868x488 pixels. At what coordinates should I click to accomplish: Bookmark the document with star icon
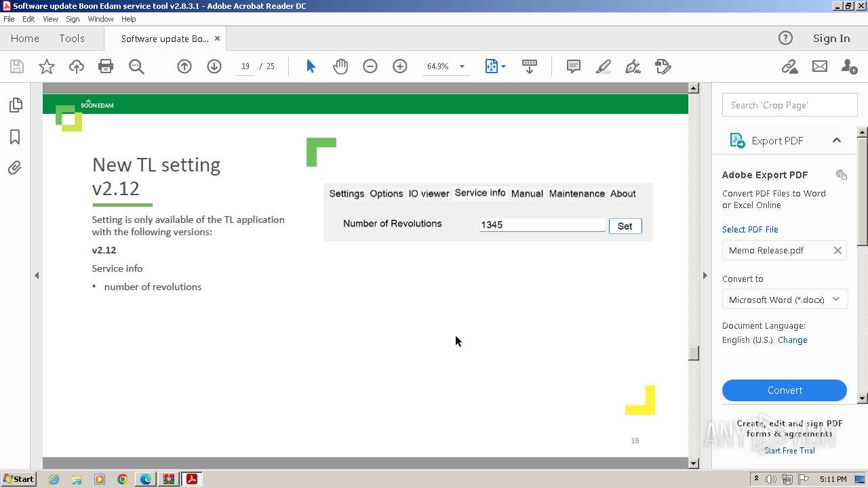coord(47,66)
